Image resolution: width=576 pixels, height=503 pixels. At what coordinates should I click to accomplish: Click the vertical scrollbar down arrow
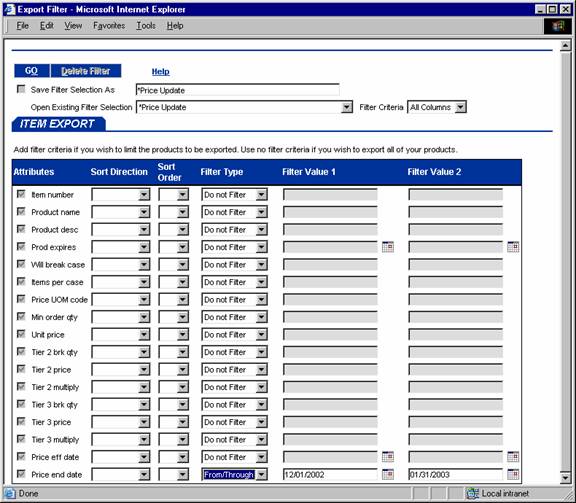[x=566, y=478]
